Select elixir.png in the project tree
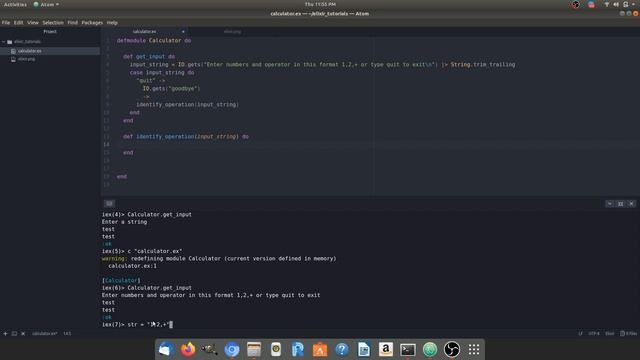Viewport: 640px width, 360px height. tap(27, 59)
